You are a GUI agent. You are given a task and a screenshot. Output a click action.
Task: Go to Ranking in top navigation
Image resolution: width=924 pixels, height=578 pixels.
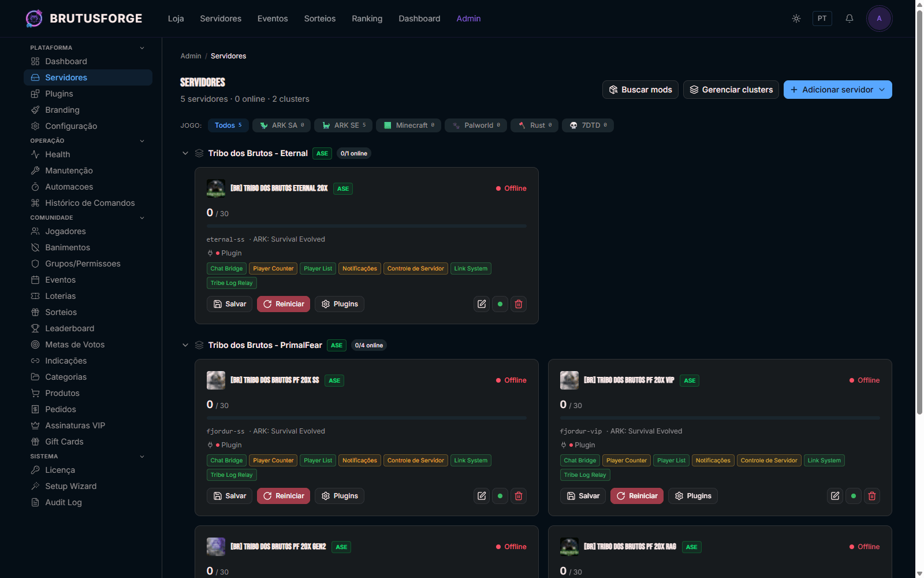click(367, 18)
